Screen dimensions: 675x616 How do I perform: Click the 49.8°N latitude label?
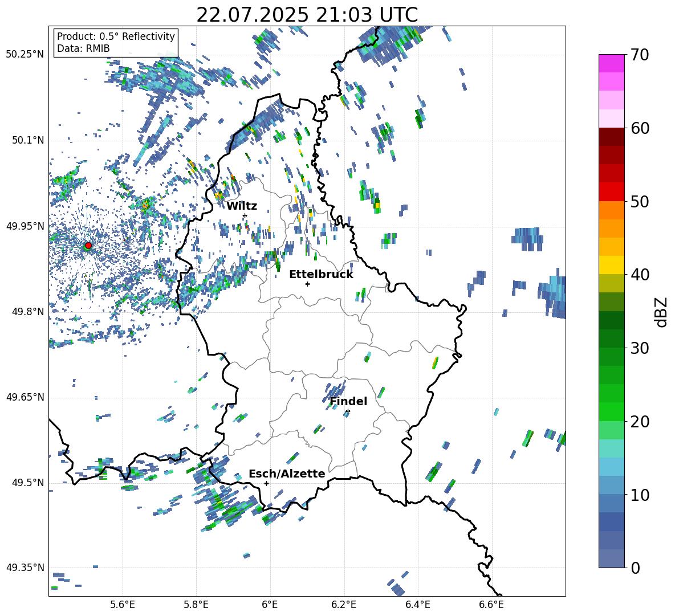[27, 312]
